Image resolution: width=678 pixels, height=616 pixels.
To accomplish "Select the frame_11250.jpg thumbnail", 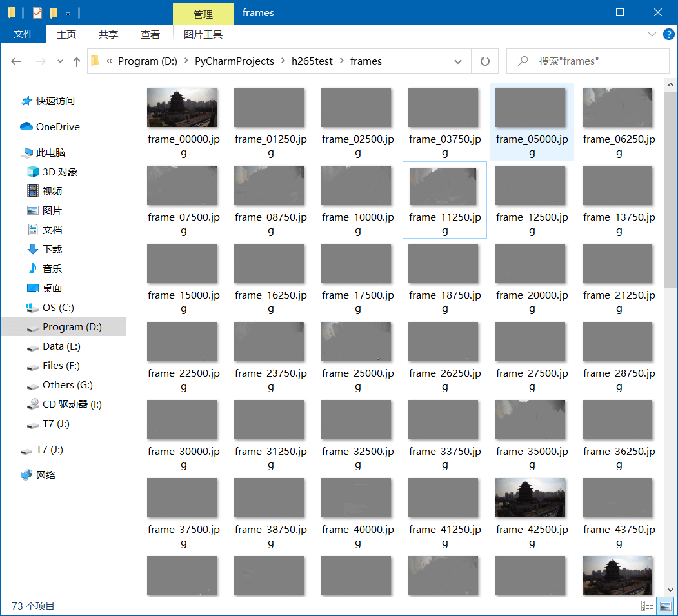I will click(443, 186).
